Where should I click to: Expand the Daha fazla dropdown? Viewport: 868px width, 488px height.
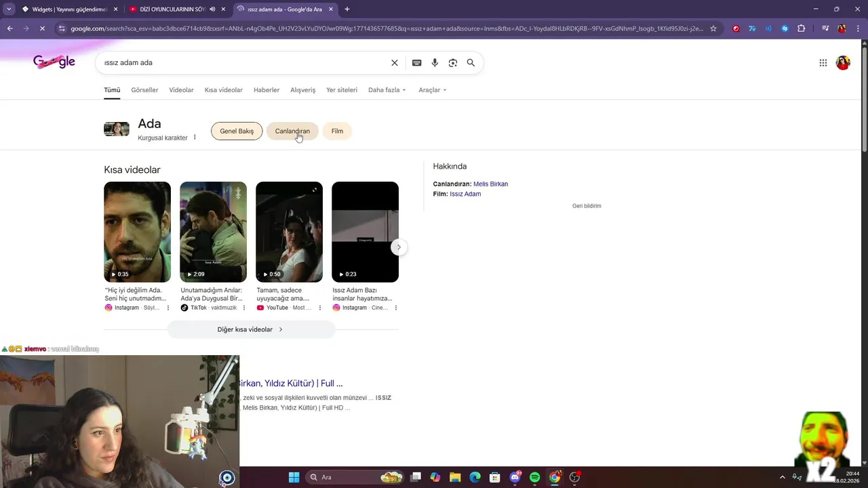387,90
